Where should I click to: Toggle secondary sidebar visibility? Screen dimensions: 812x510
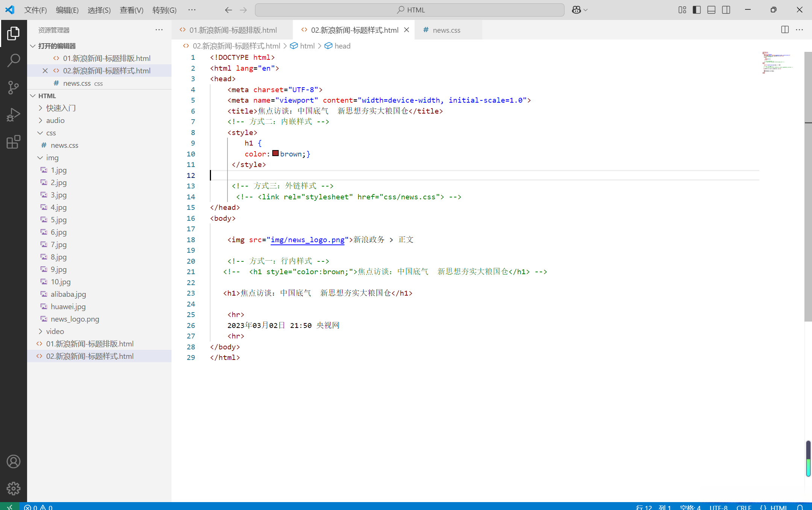pyautogui.click(x=726, y=10)
